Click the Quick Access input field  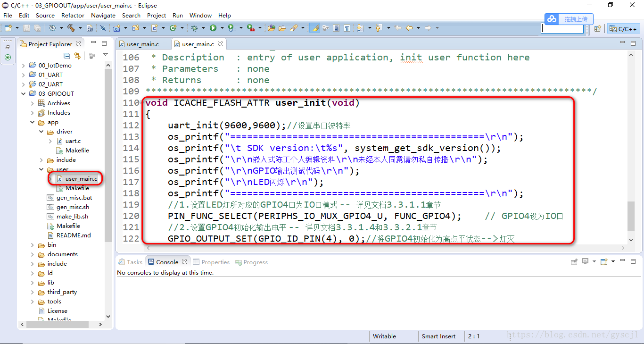[x=562, y=28]
